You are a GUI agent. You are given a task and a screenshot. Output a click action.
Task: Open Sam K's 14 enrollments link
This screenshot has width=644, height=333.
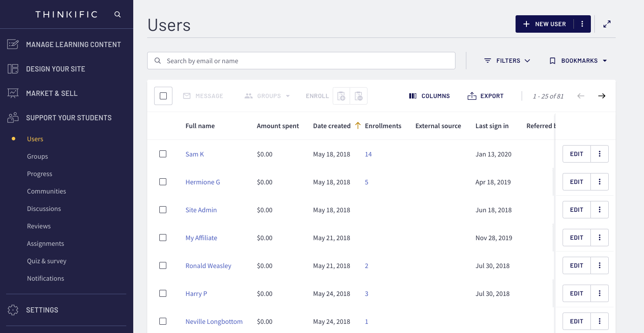pos(368,154)
